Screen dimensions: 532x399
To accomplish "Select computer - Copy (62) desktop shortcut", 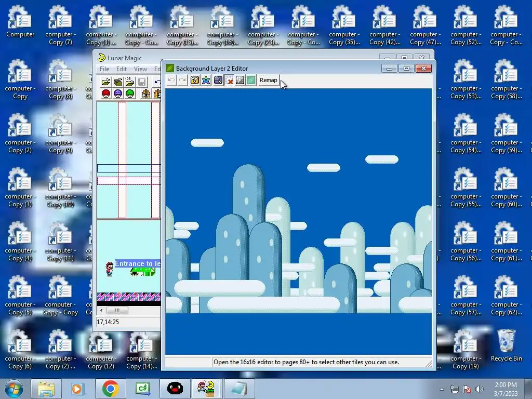I will click(506, 296).
